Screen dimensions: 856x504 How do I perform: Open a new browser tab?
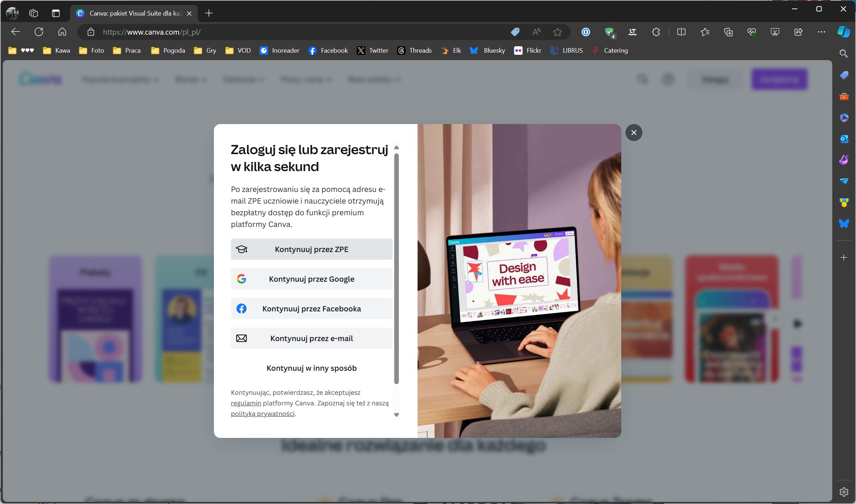(209, 13)
